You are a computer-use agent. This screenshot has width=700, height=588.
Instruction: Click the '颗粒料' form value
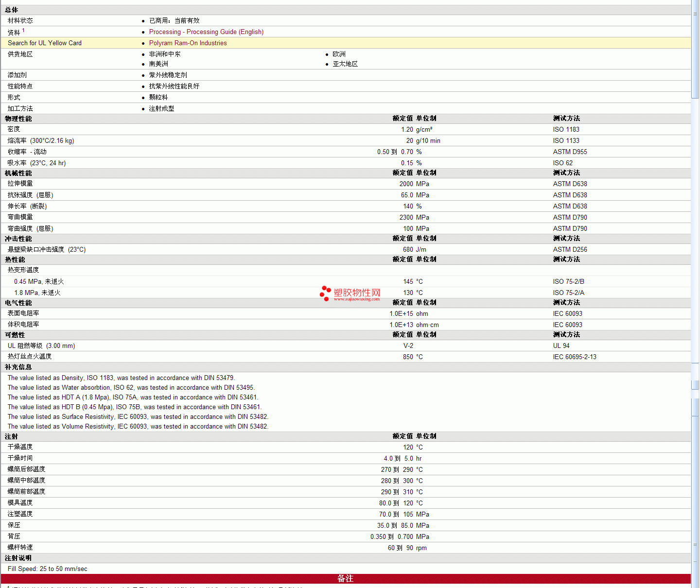point(158,97)
